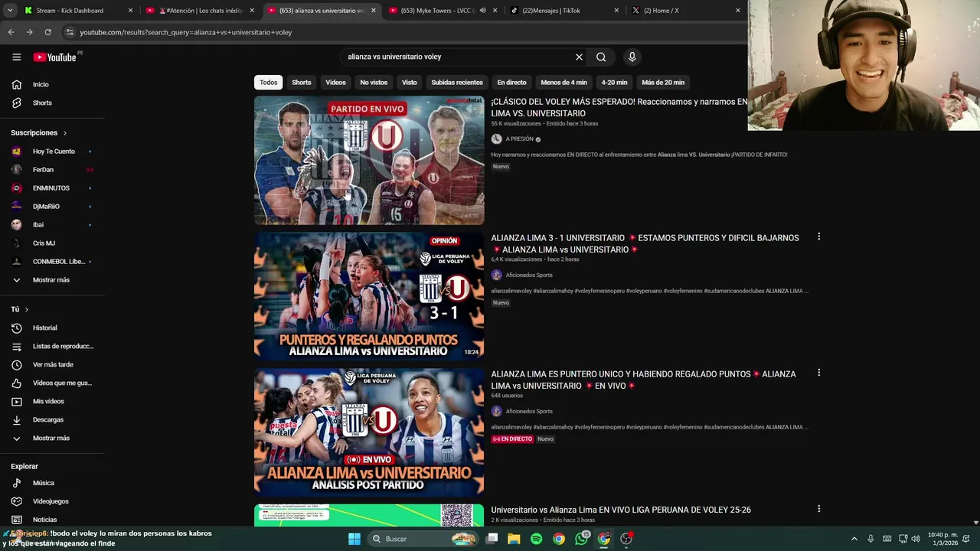Start voice search with the microphone
This screenshot has height=551, width=980.
632,57
